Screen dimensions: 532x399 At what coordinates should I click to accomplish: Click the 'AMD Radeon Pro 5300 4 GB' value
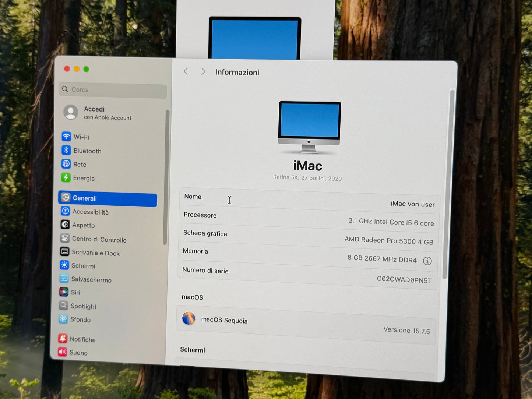pyautogui.click(x=389, y=241)
